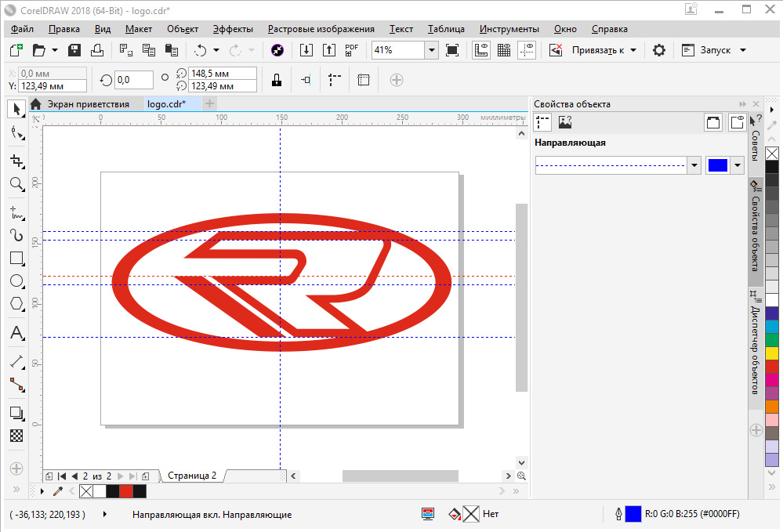Expand coordinates arrow in status bar
The height and width of the screenshot is (532, 783).
(x=104, y=513)
